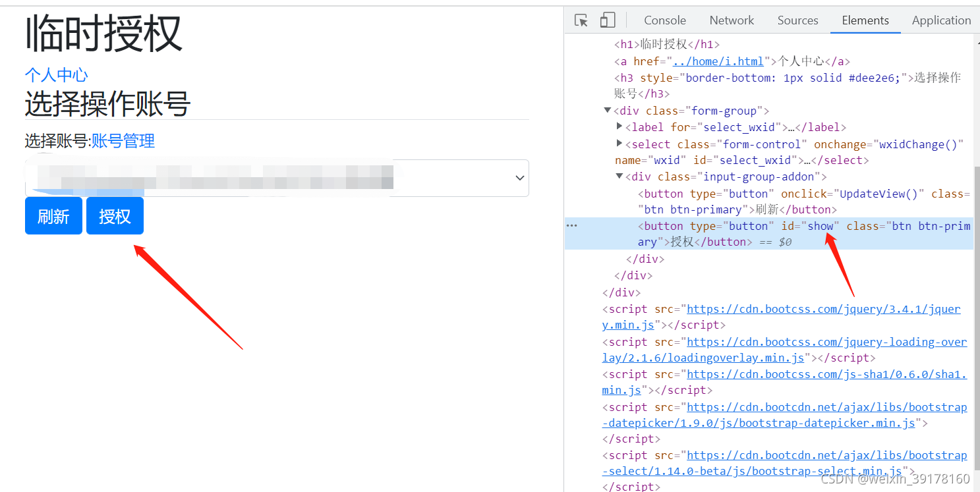
Task: Switch to the Console tab
Action: tap(665, 20)
